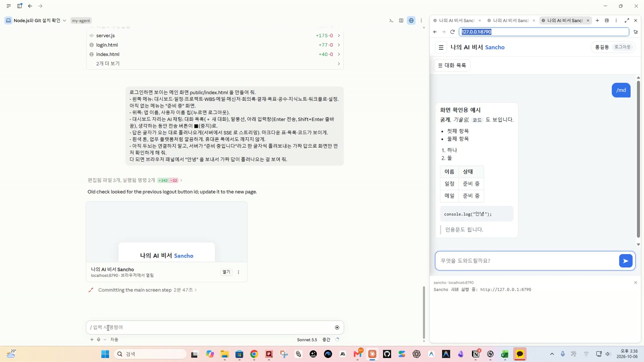
Task: Open a new browser tab with plus icon
Action: pyautogui.click(x=597, y=21)
